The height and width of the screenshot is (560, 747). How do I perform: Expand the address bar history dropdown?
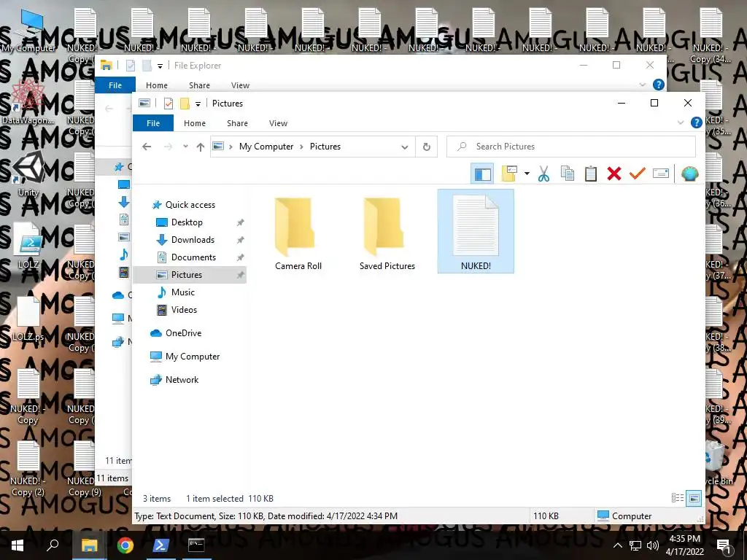(404, 147)
